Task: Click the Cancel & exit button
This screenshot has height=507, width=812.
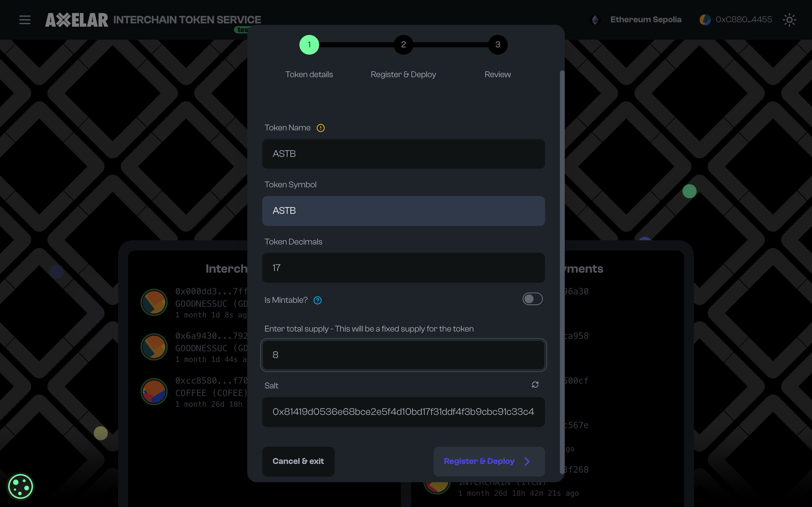Action: 298,461
